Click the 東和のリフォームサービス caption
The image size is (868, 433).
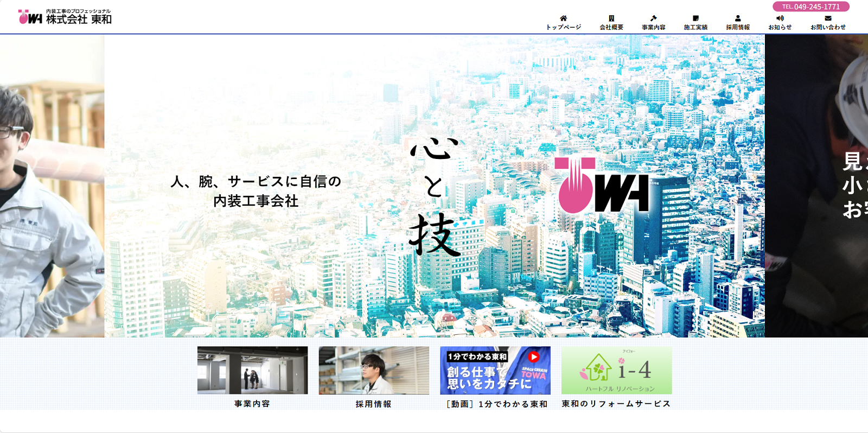pos(616,404)
